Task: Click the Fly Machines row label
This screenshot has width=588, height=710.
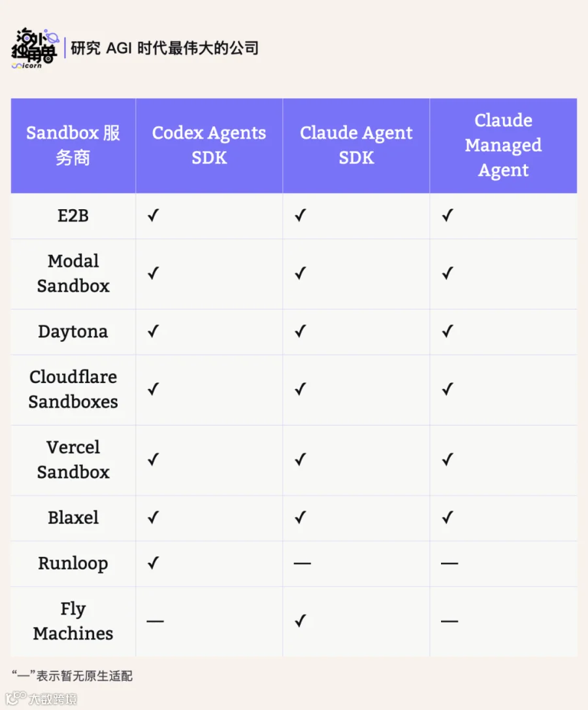Action: click(x=73, y=621)
